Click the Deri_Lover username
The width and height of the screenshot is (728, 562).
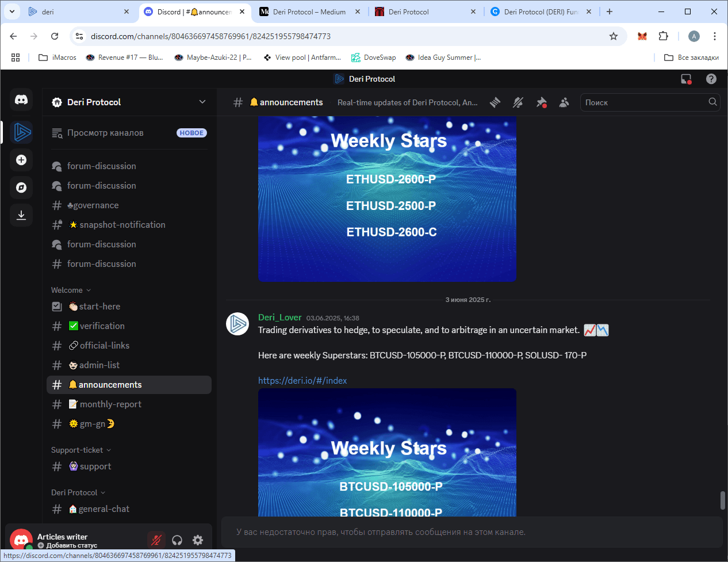279,317
